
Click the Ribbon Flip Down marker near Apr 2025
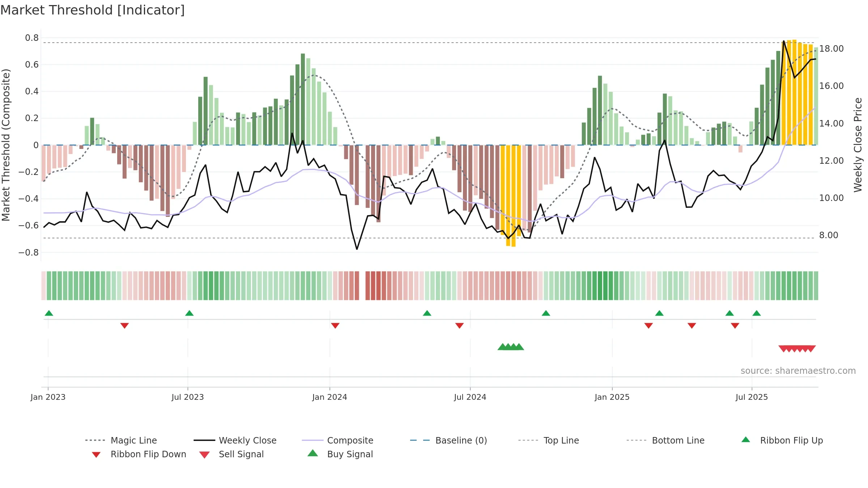692,326
